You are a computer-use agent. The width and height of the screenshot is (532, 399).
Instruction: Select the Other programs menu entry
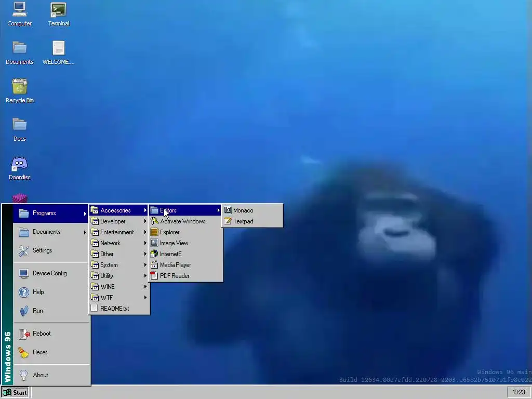[x=119, y=254]
